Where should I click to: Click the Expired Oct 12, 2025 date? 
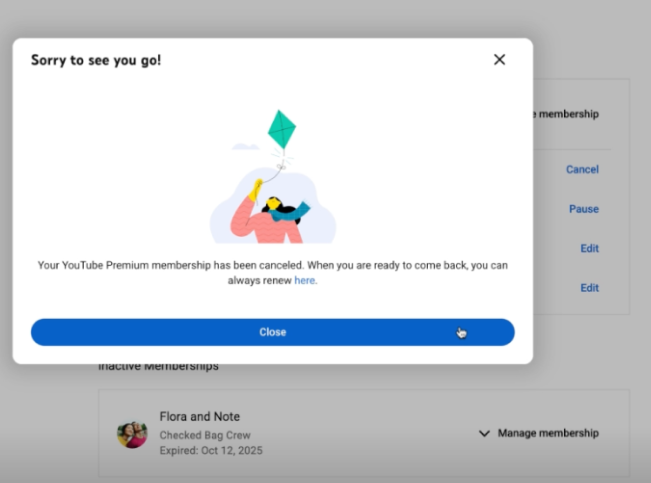210,451
